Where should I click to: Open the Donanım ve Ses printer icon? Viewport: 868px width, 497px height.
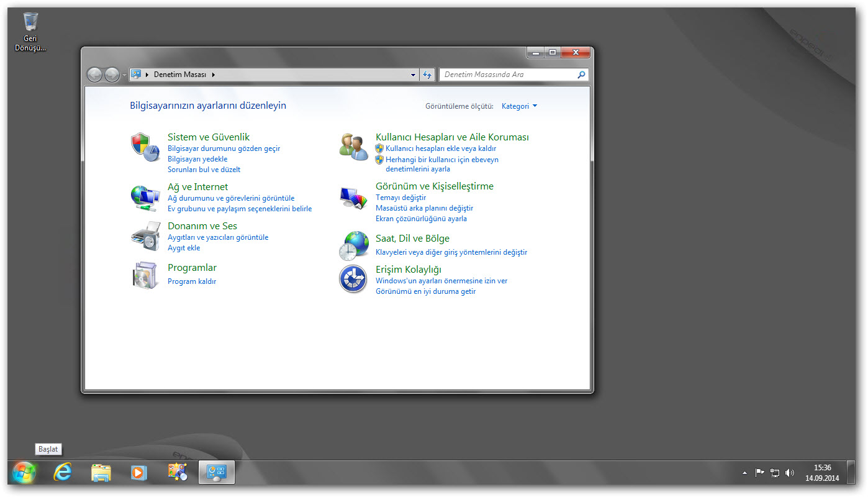tap(146, 236)
